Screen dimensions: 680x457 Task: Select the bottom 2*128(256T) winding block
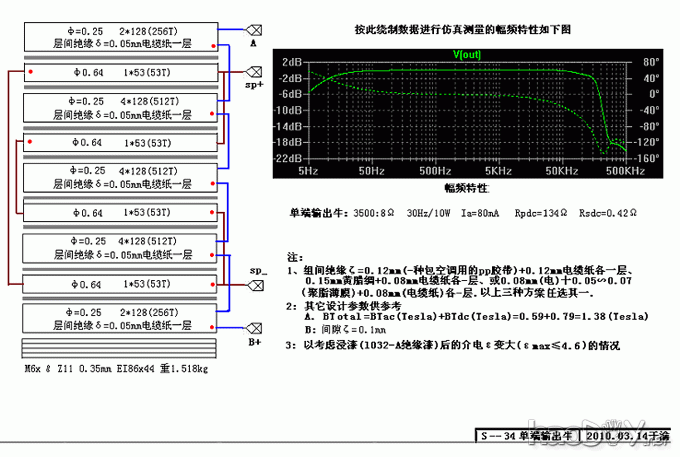(x=118, y=319)
